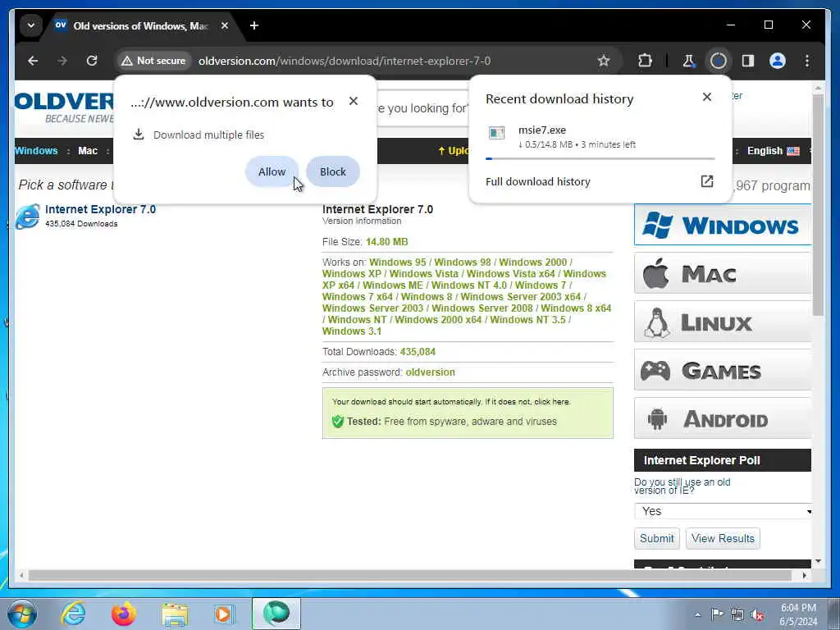Click the scroll down arrow

(818, 561)
